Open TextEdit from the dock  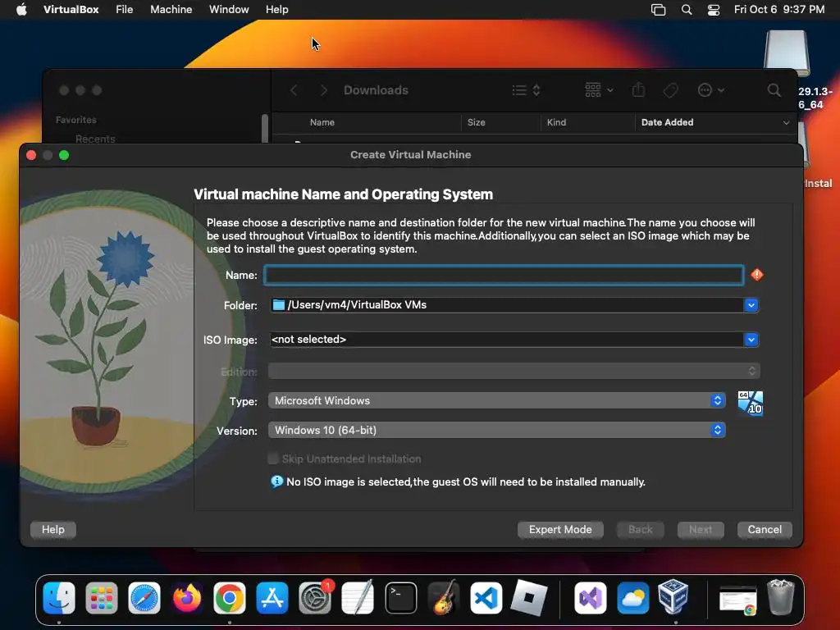pyautogui.click(x=358, y=598)
